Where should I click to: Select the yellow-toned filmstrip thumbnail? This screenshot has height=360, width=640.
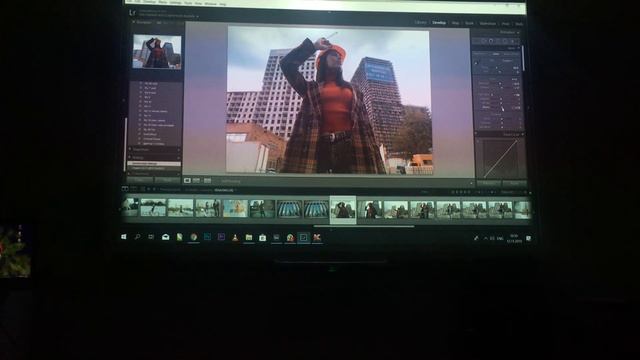tap(235, 208)
